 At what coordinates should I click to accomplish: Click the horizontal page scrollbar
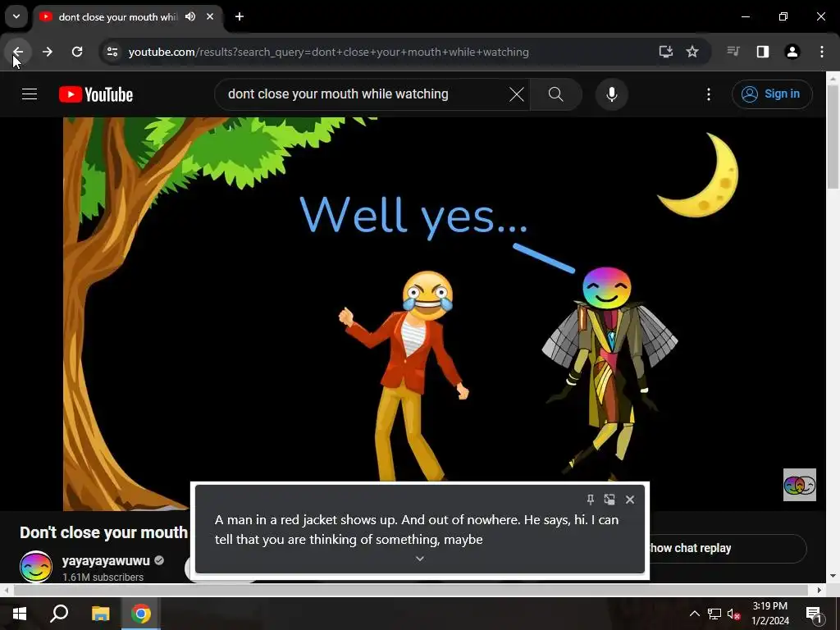(412, 590)
